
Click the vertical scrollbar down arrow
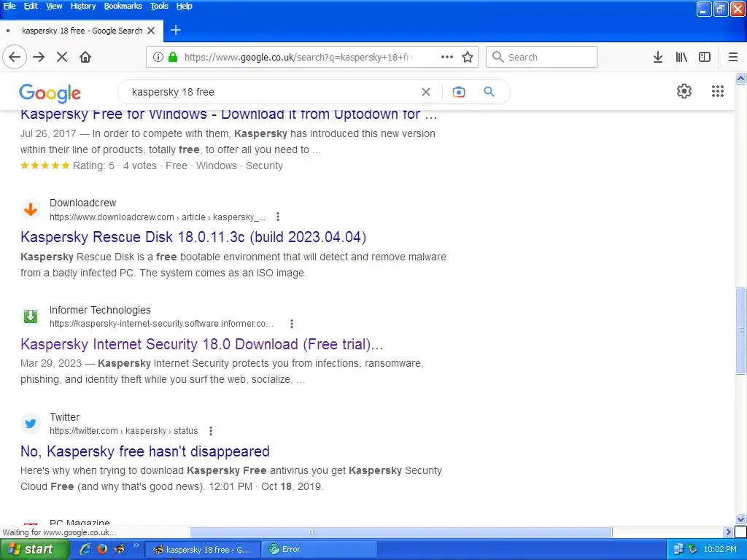(x=741, y=519)
